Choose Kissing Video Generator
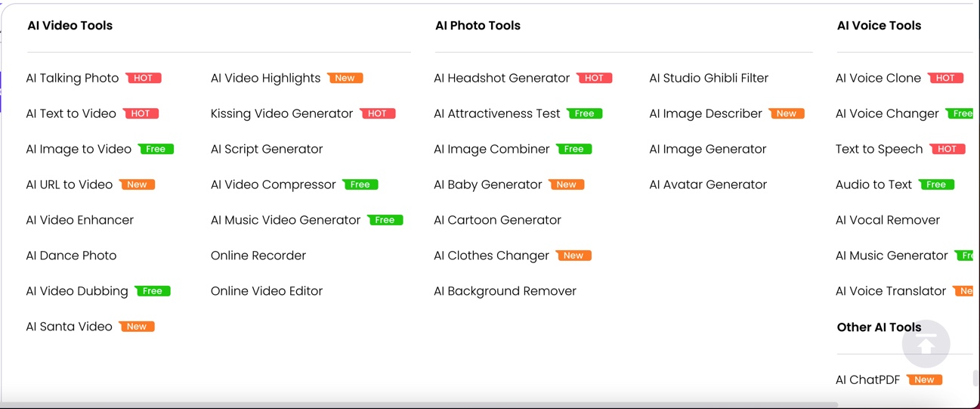Screen dimensions: 980x409 [282, 113]
